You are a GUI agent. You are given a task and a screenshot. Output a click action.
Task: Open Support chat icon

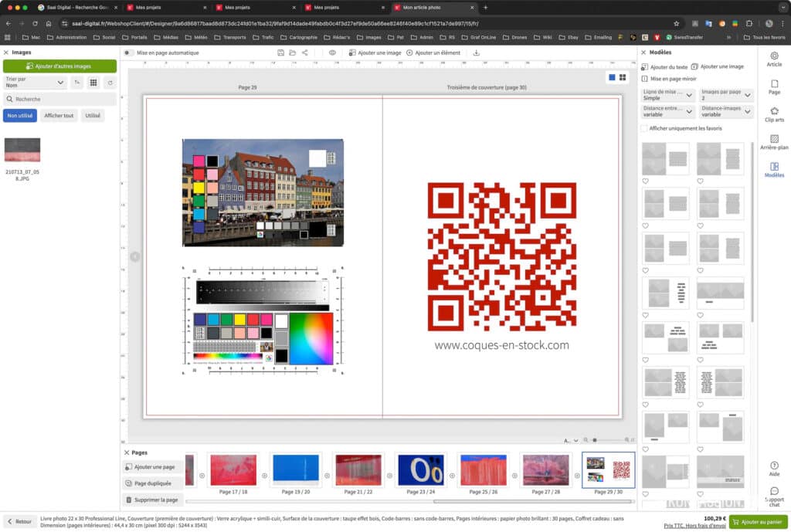pyautogui.click(x=774, y=496)
